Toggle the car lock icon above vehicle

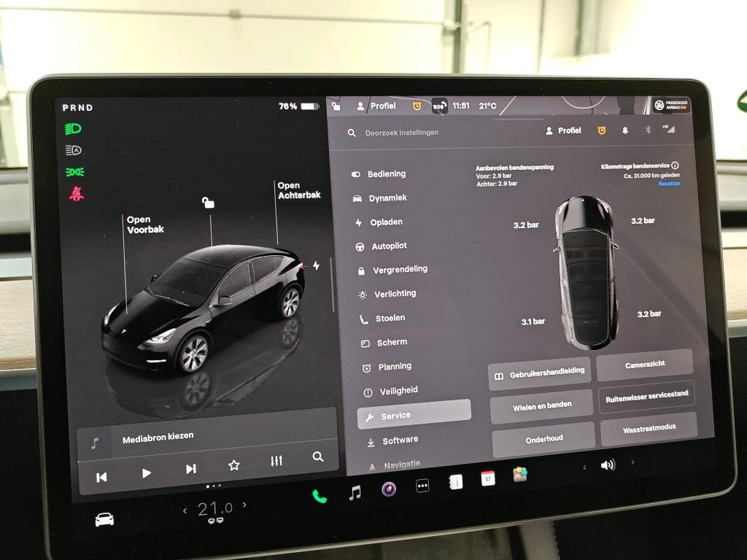(208, 203)
